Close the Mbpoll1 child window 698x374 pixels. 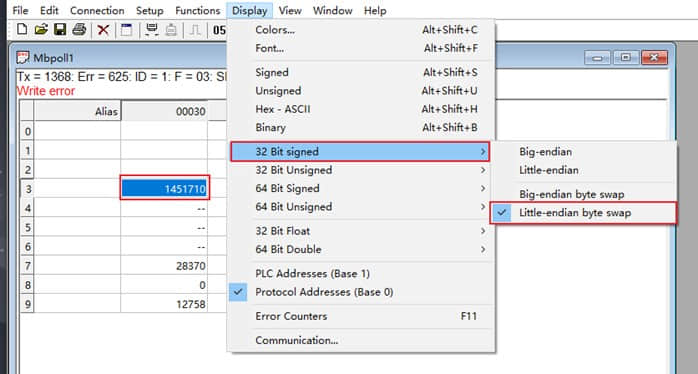(x=654, y=57)
